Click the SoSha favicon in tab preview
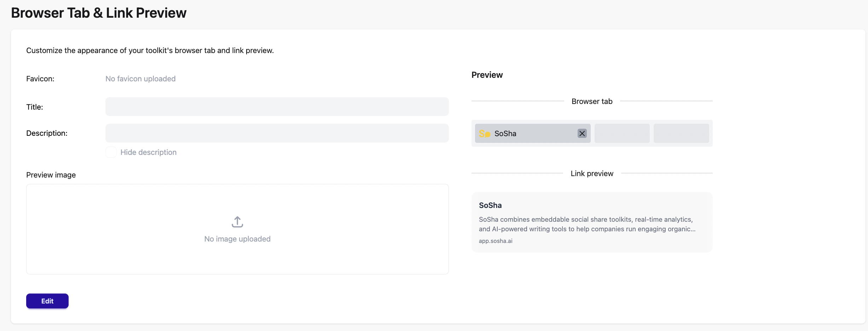Image resolution: width=868 pixels, height=331 pixels. tap(485, 134)
